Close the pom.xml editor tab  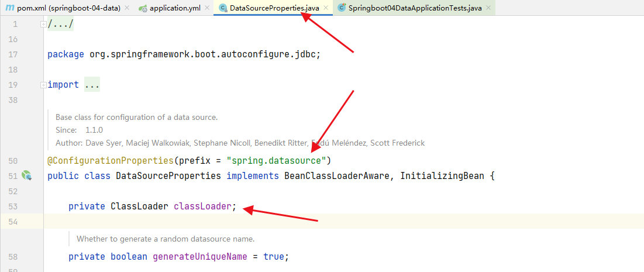pyautogui.click(x=126, y=8)
